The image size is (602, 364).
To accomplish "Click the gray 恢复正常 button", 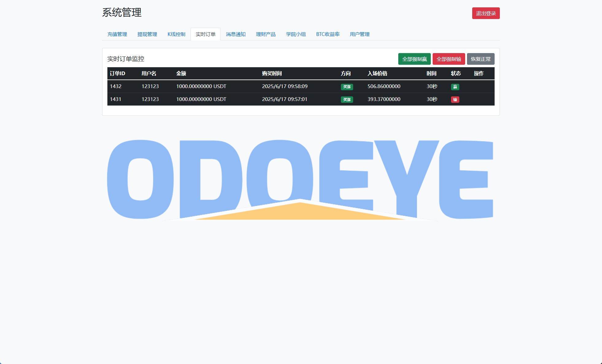I will 480,59.
